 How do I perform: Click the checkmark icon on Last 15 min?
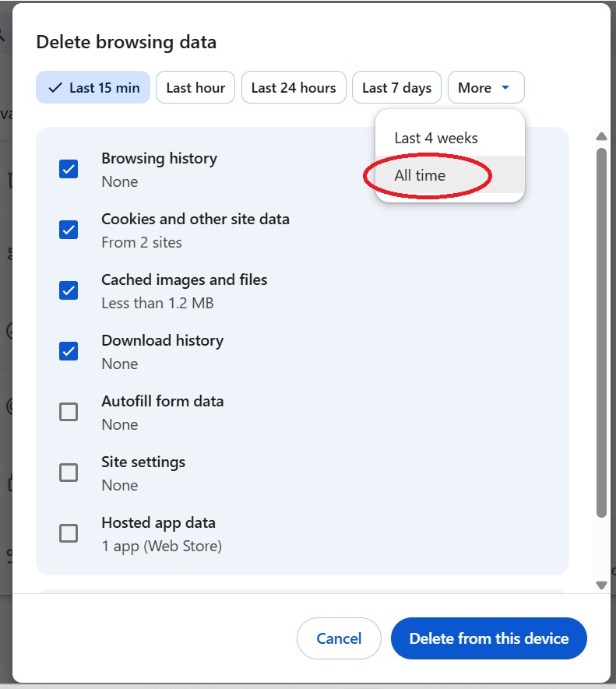click(55, 87)
